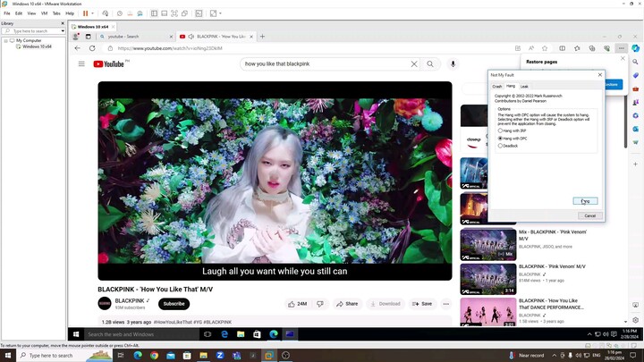This screenshot has width=644, height=362.
Task: Open VMware snapshot manager icon
Action: pos(140,13)
